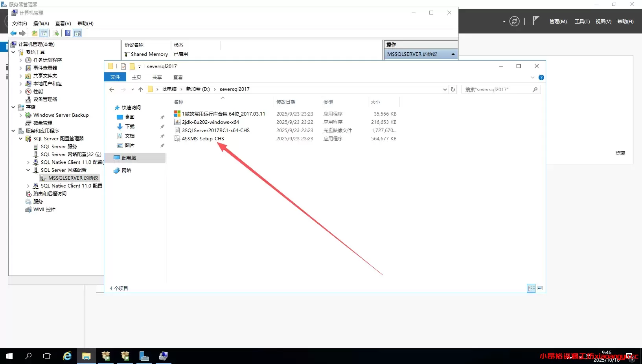This screenshot has height=364, width=642.
Task: Open the address bar dropdown arrow
Action: [445, 89]
